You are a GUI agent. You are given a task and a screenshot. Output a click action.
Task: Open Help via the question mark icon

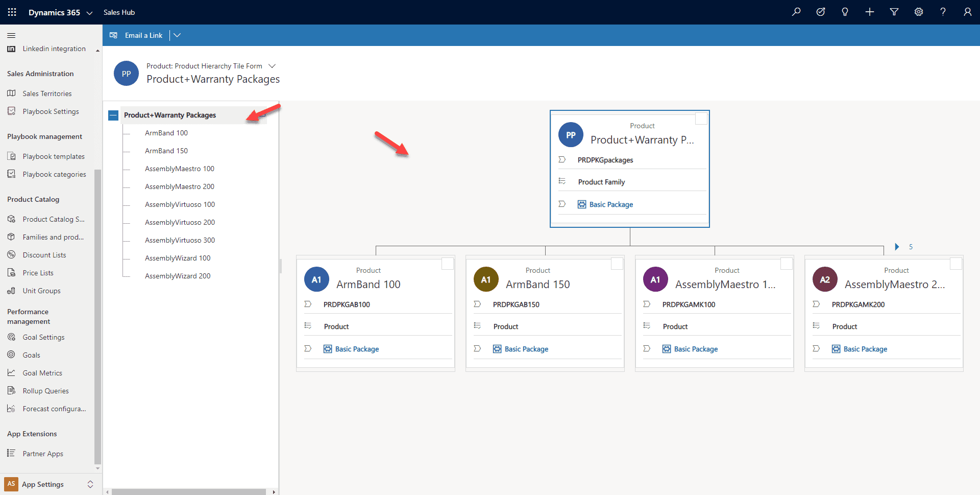point(943,12)
